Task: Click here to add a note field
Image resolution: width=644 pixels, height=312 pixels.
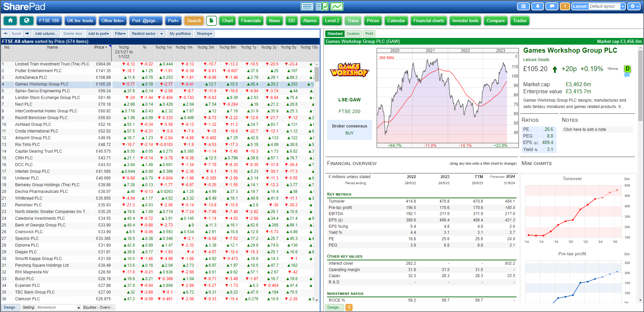Action: pyautogui.click(x=597, y=129)
